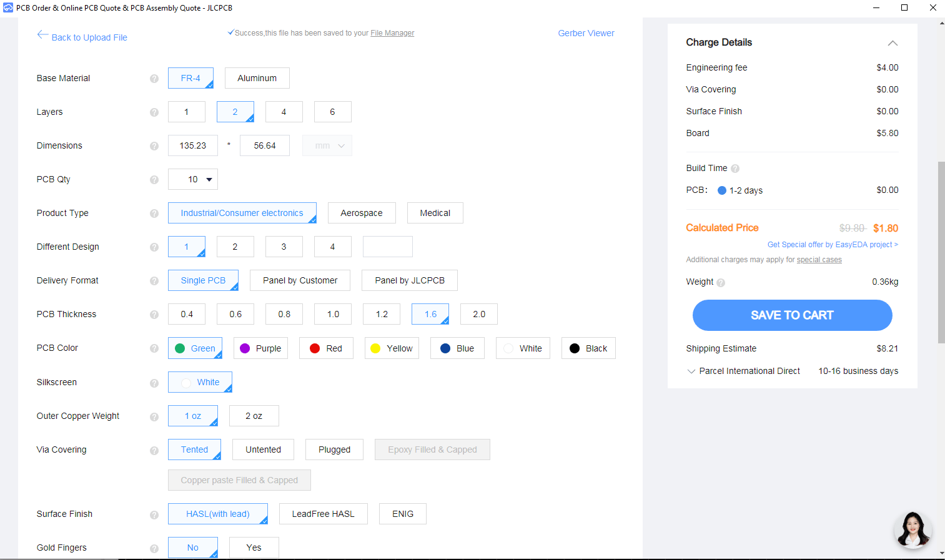945x560 pixels.
Task: Open Outer Copper Weight help icon
Action: pos(154,416)
